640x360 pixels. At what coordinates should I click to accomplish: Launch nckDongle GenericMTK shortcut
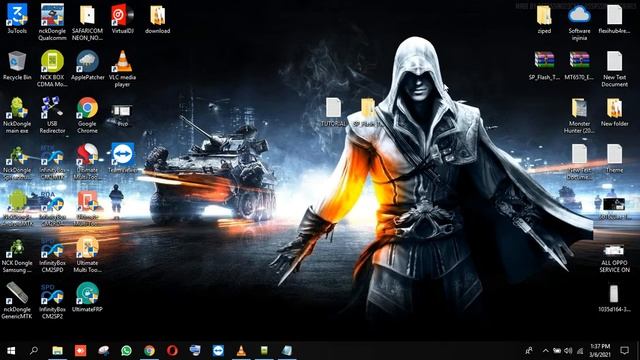pyautogui.click(x=17, y=301)
